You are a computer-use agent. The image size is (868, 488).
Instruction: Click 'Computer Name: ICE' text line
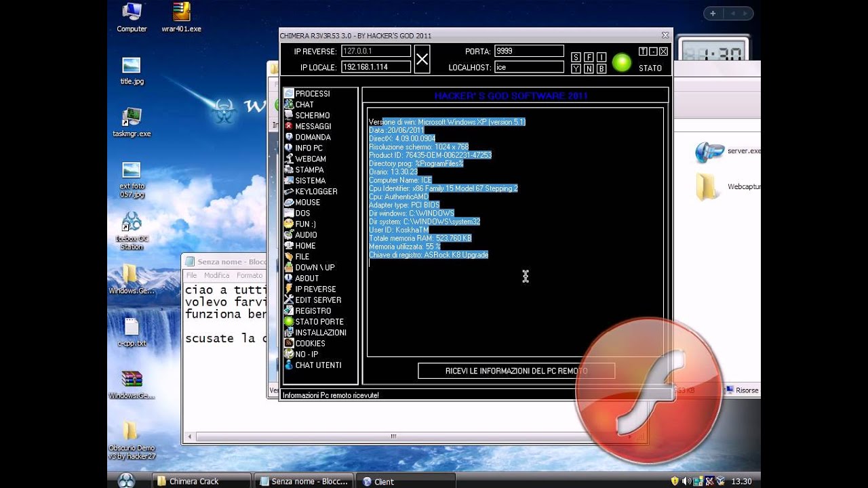tap(400, 180)
